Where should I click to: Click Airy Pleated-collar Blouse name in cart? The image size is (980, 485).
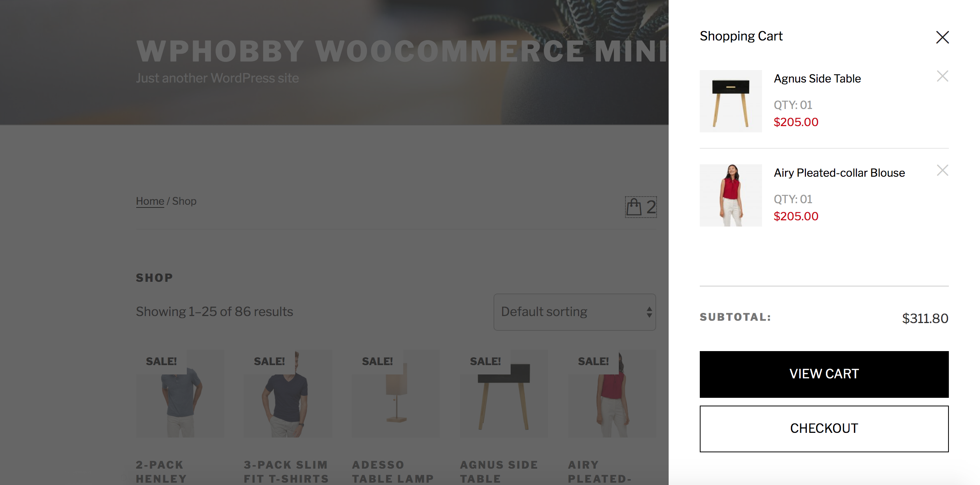click(x=839, y=173)
